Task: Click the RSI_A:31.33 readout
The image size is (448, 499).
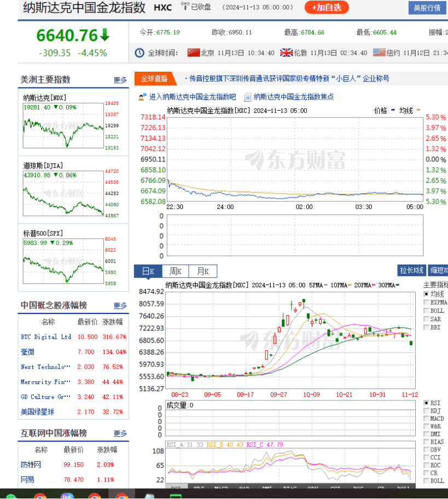Action: tap(185, 445)
